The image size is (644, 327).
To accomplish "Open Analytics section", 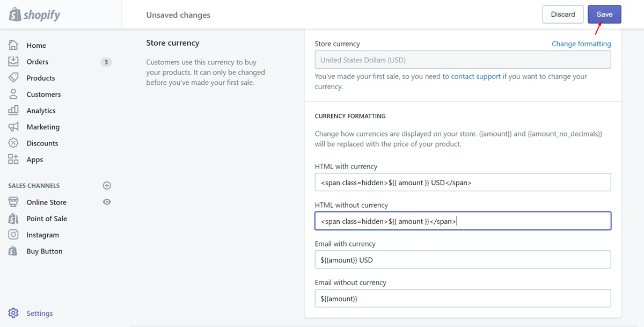I will (41, 111).
